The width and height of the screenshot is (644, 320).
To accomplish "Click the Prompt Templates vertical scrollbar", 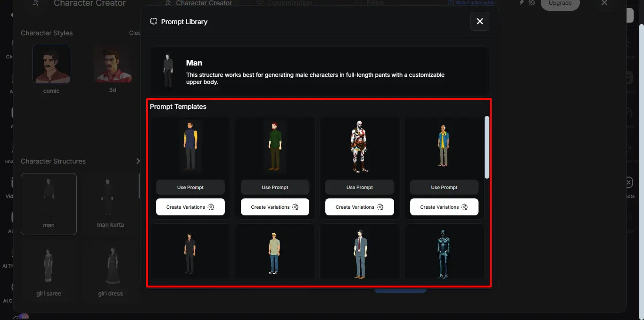I will [487, 147].
